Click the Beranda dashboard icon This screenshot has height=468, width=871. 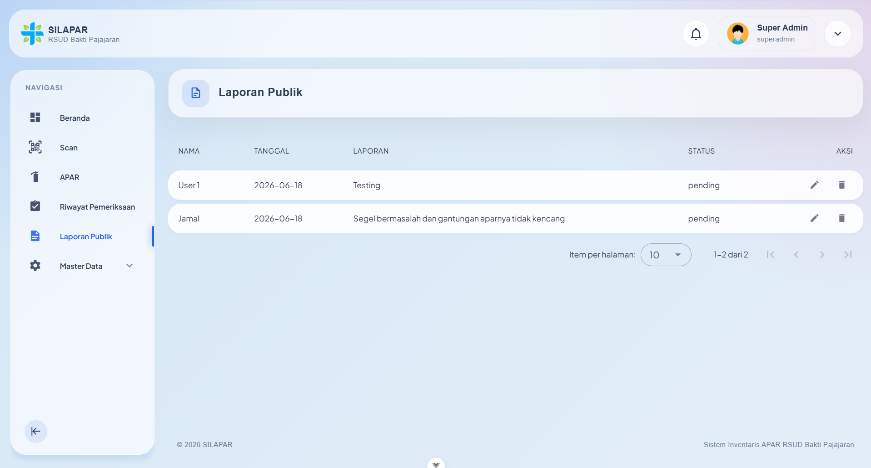[x=35, y=117]
